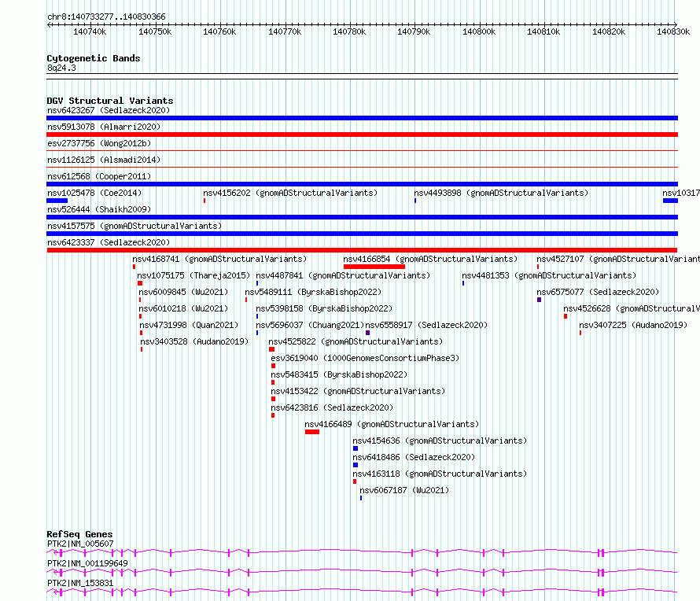
Task: Click nsv6575077 (Sedlazeck2020) label
Action: pyautogui.click(x=598, y=292)
